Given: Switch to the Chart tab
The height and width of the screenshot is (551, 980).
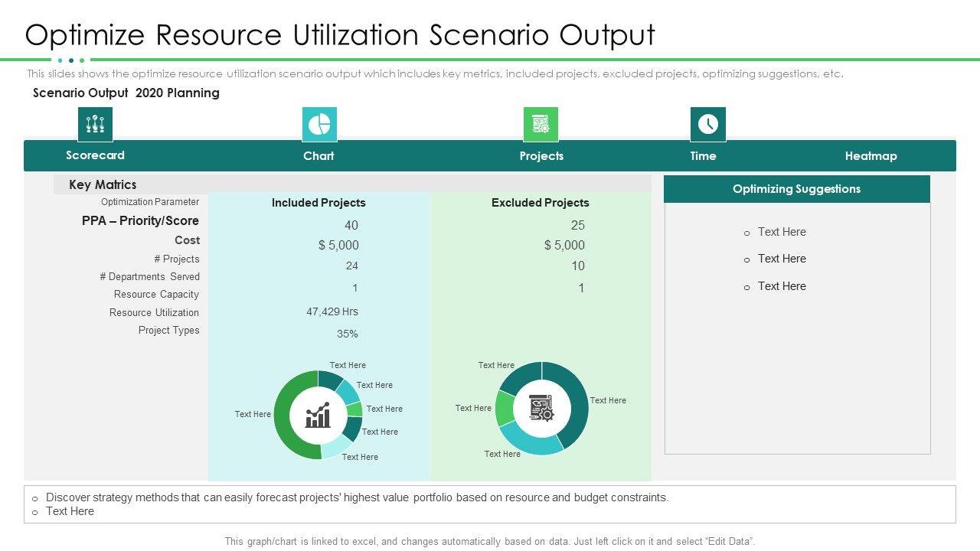Looking at the screenshot, I should [318, 156].
